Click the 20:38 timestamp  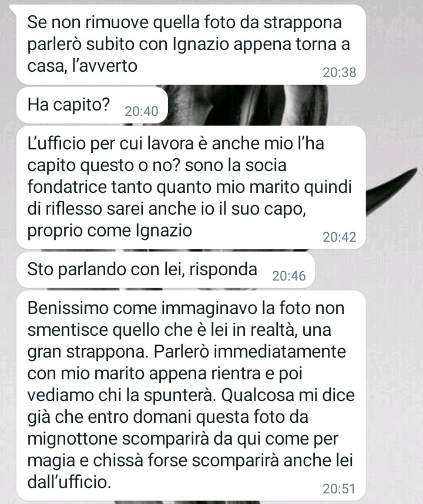point(339,73)
